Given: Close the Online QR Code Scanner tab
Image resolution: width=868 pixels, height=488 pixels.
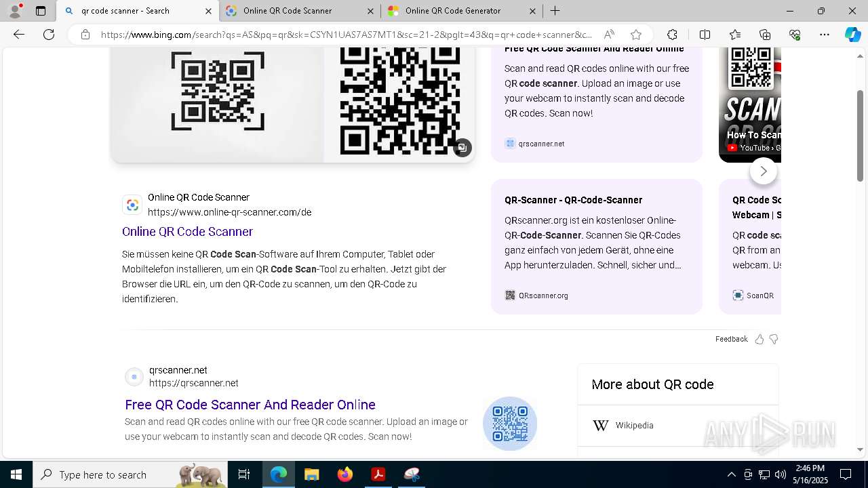Looking at the screenshot, I should click(x=370, y=11).
